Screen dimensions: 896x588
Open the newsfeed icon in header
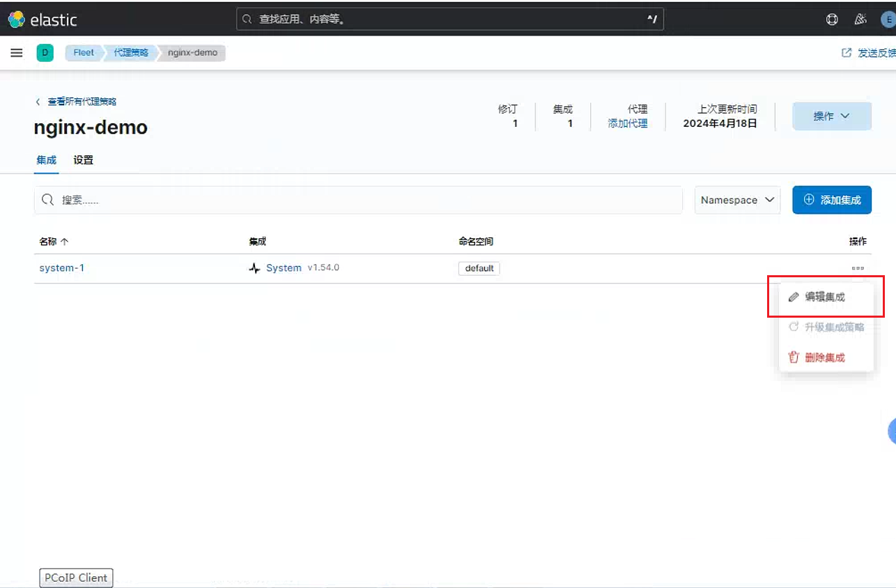(x=860, y=20)
